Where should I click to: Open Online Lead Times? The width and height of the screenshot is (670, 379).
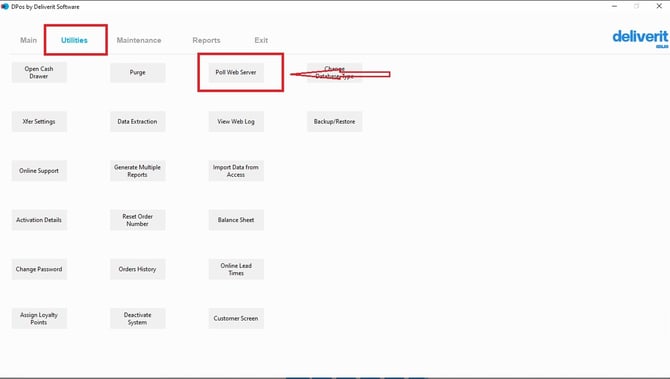click(x=236, y=269)
